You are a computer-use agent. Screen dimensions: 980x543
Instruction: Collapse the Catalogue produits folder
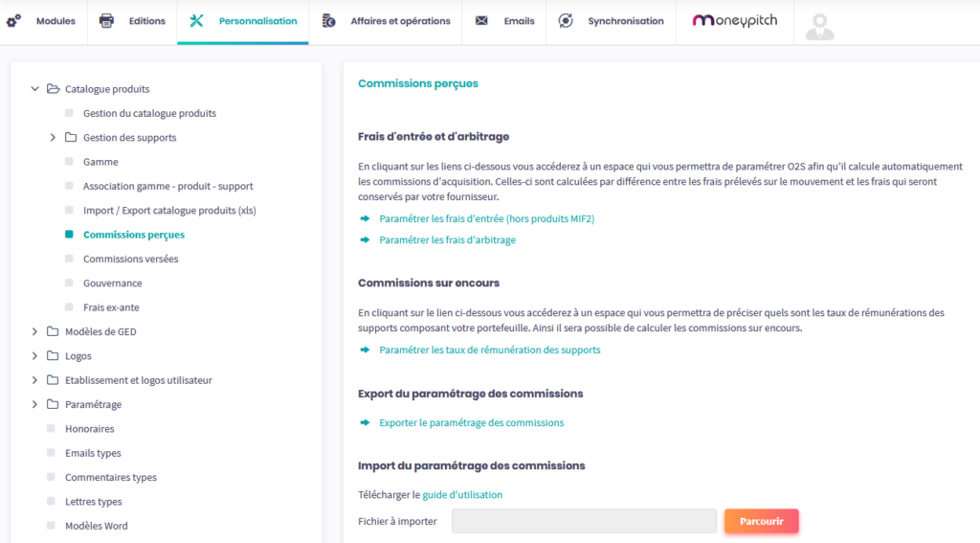tap(35, 89)
